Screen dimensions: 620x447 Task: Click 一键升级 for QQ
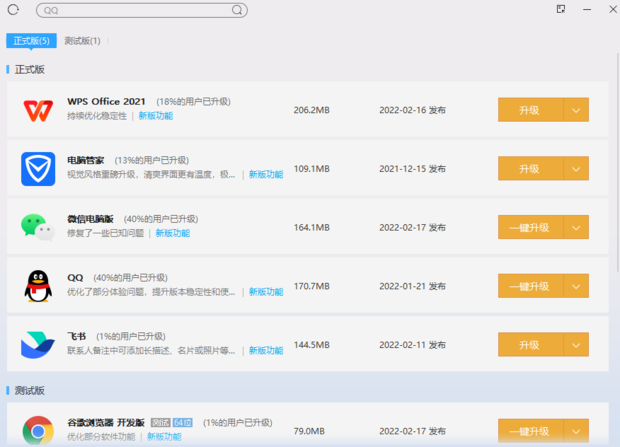(530, 286)
